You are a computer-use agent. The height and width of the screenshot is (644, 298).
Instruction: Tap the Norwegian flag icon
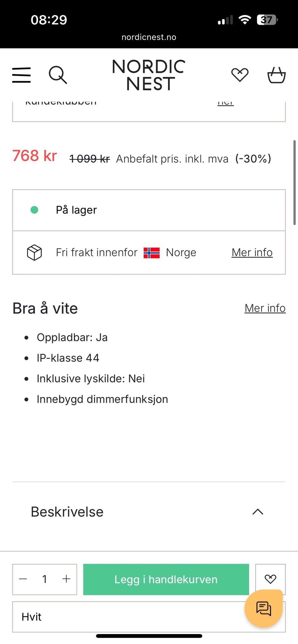[x=151, y=253]
